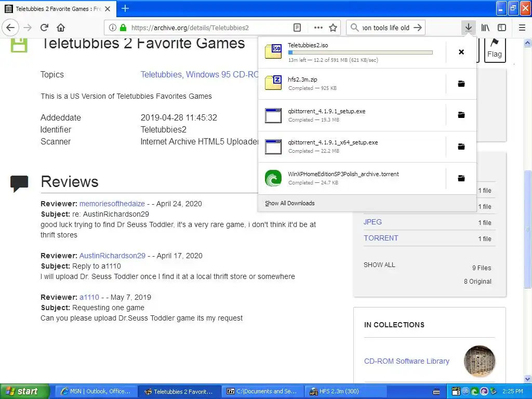The image size is (532, 399).
Task: Click the hfs2.3m.zip file icon
Action: (x=273, y=83)
